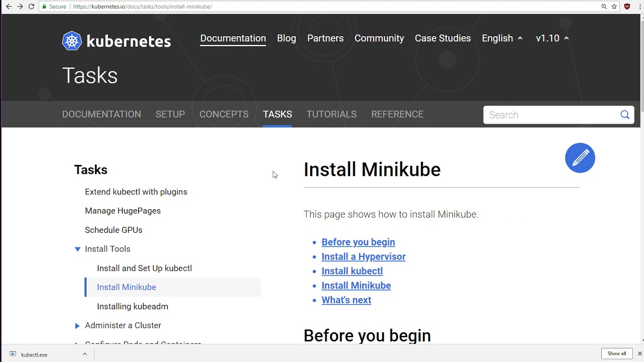Viewport: 644px width, 362px height.
Task: Open the Blog menu item
Action: click(x=286, y=38)
